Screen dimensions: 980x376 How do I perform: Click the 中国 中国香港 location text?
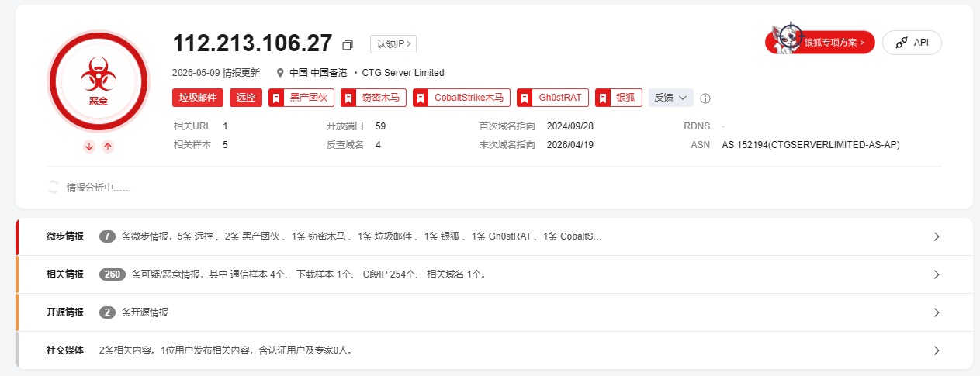pyautogui.click(x=318, y=73)
